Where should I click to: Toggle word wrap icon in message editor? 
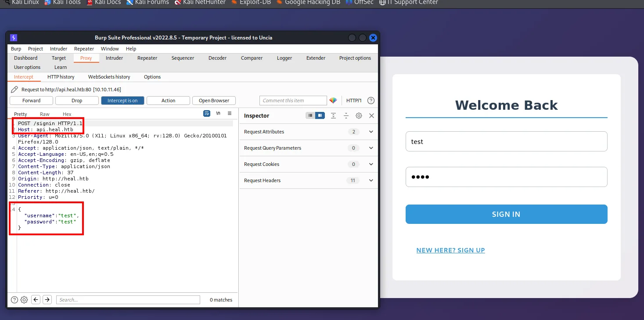(207, 113)
